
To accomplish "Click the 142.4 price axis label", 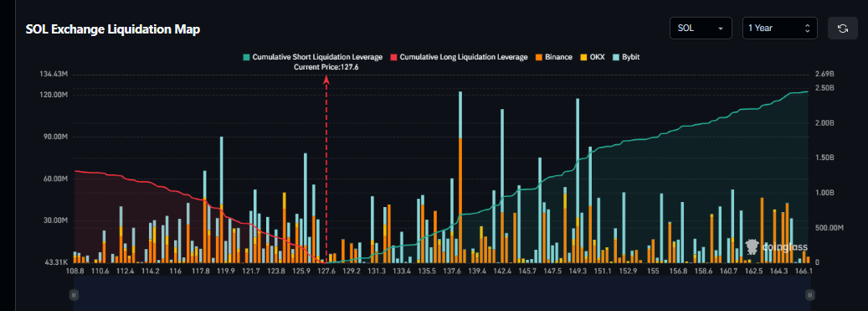I will 503,271.
